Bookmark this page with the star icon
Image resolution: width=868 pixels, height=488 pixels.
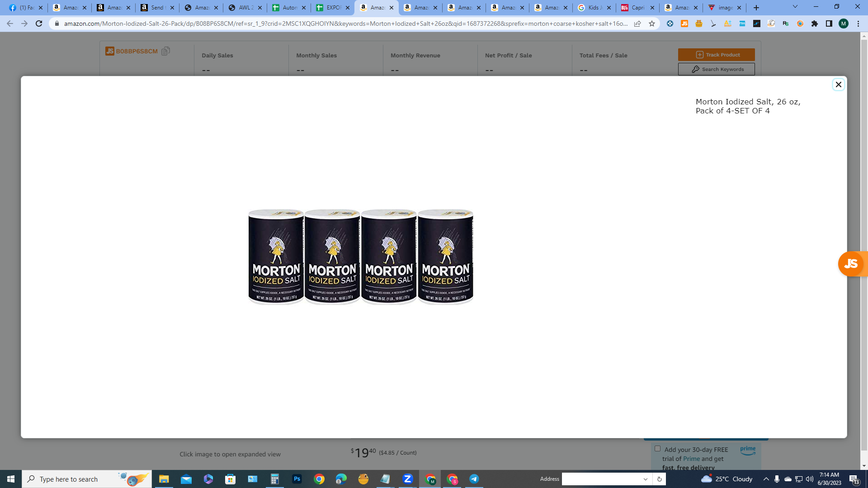pyautogui.click(x=651, y=23)
